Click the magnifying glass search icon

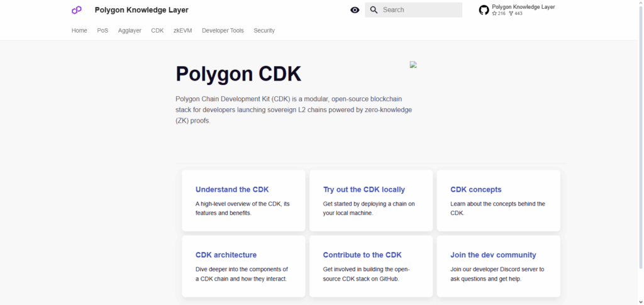374,10
